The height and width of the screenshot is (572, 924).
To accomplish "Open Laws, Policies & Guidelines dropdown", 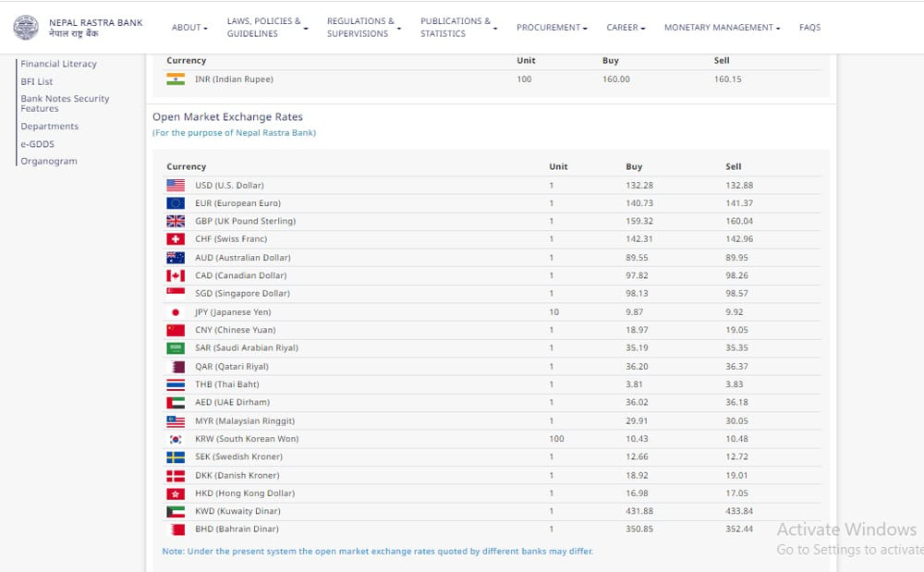I will coord(268,28).
